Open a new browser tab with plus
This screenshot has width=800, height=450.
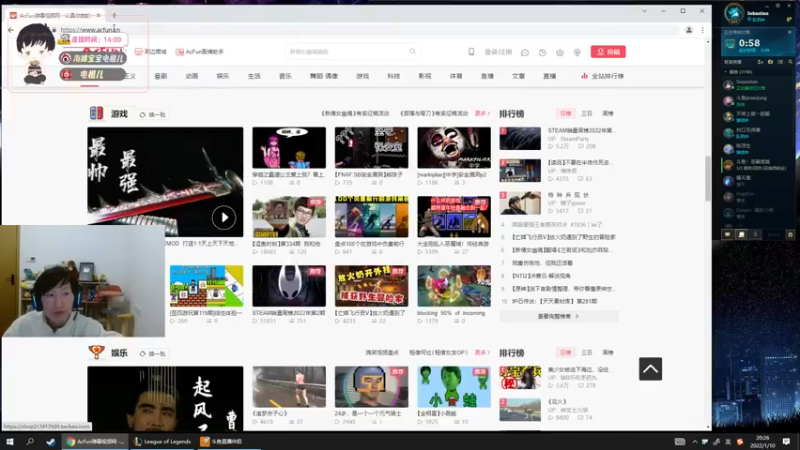coord(114,15)
